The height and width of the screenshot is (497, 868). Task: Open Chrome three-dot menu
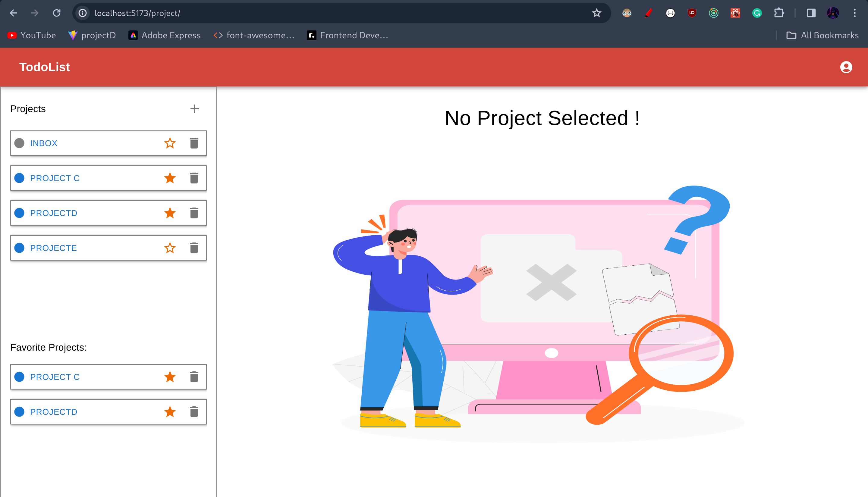click(854, 13)
